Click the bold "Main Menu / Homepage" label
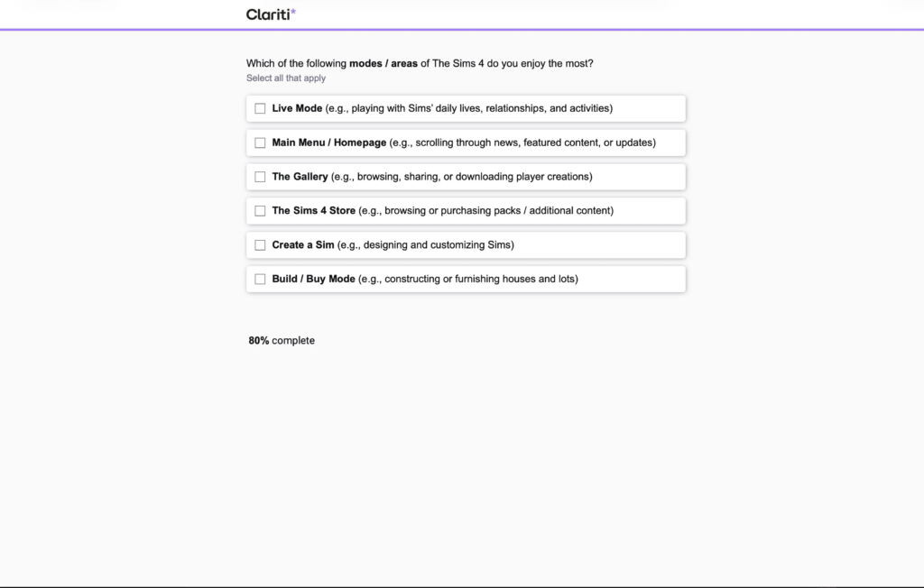The height and width of the screenshot is (588, 924). [328, 142]
